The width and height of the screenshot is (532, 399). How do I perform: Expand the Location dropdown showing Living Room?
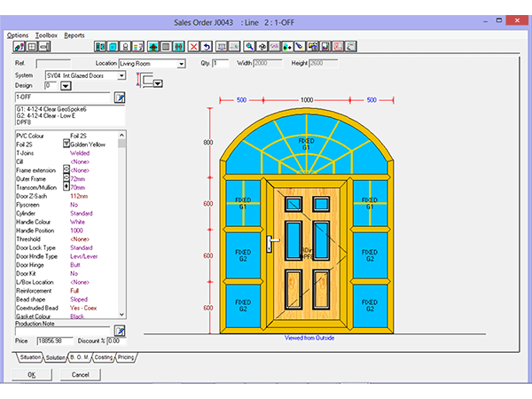(181, 64)
